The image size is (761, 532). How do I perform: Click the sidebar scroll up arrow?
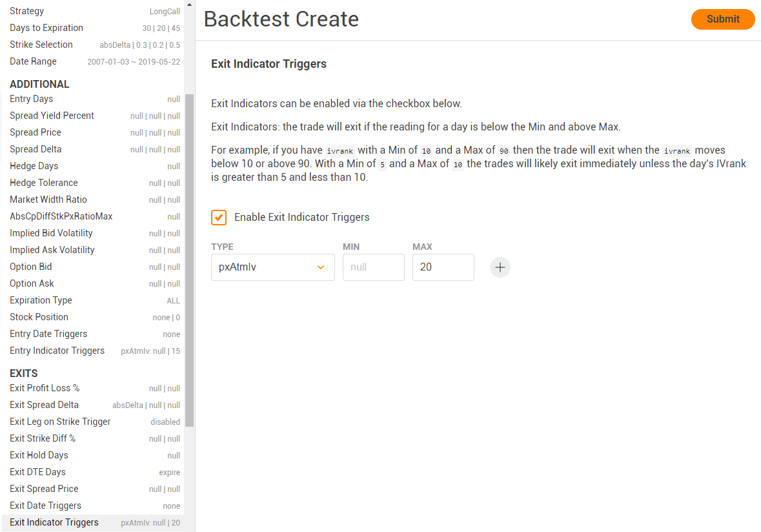(x=189, y=5)
